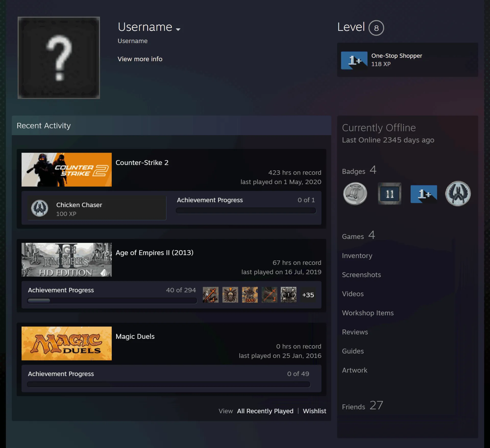
Task: Open the Videos link
Action: point(353,294)
